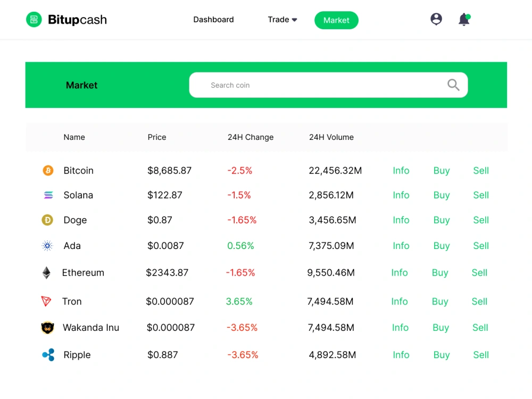Click the Ripple coin icon

[x=48, y=355]
